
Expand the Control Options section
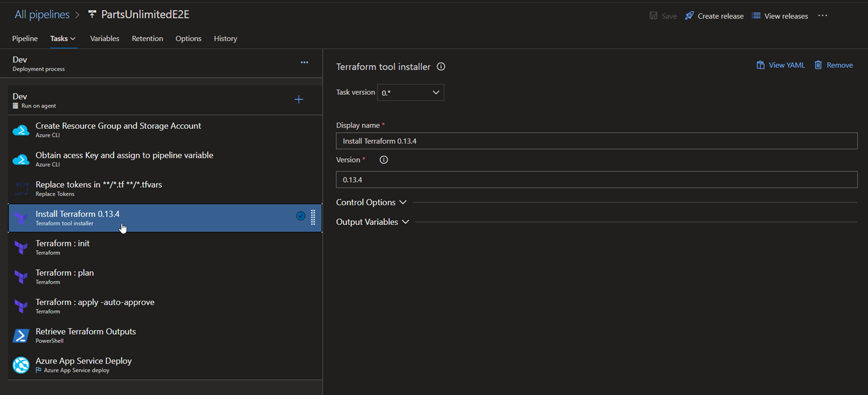pyautogui.click(x=371, y=202)
